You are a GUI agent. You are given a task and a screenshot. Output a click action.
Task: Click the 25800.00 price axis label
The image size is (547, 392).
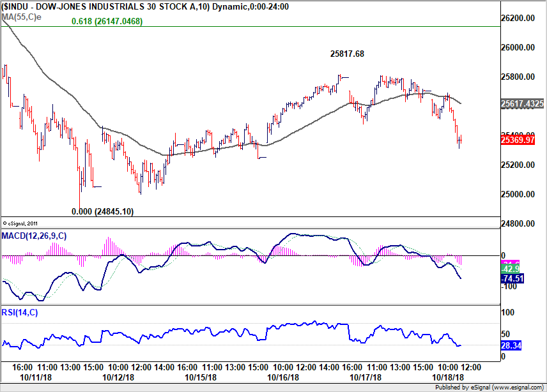coord(518,77)
